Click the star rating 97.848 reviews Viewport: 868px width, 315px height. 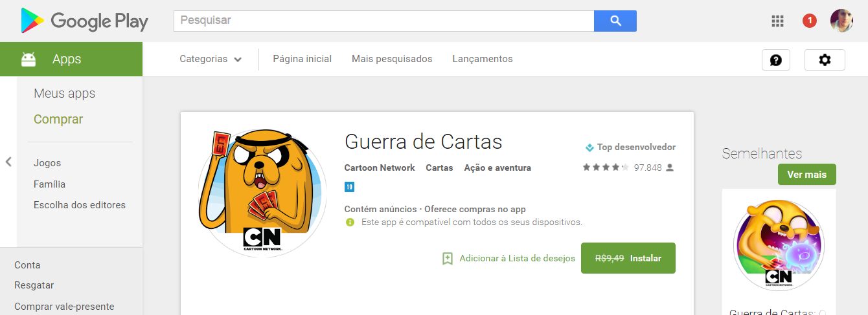click(x=628, y=168)
